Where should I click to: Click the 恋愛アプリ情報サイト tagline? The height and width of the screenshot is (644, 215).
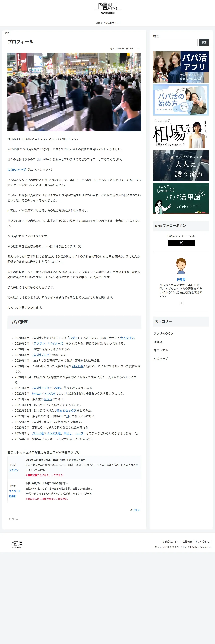pyautogui.click(x=107, y=23)
